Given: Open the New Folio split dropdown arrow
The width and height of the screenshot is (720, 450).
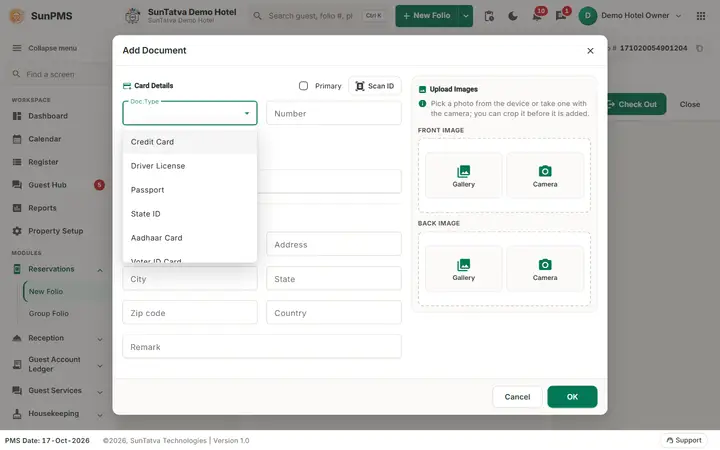Looking at the screenshot, I should tap(466, 16).
